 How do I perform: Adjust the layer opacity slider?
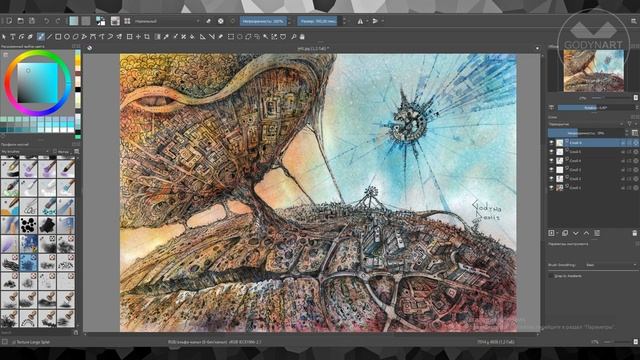[587, 133]
